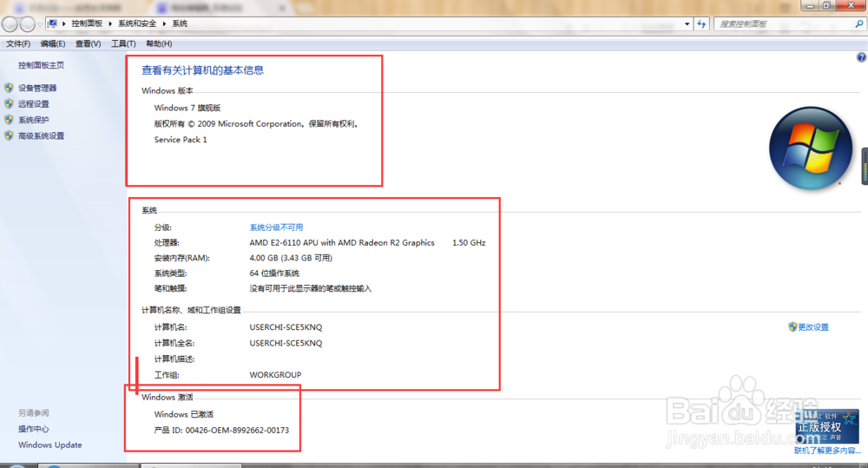Open the address bar history dropdown arrow
Image resolution: width=868 pixels, height=468 pixels.
[x=687, y=23]
